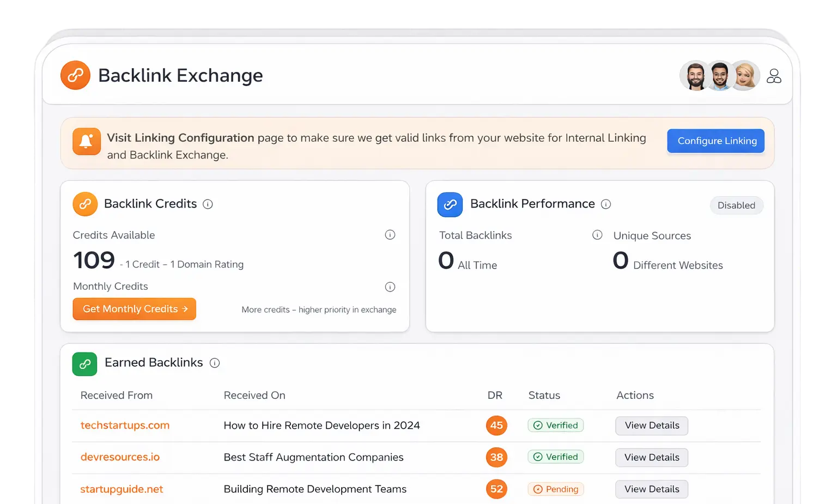
Task: Click the Disabled status badge
Action: pyautogui.click(x=736, y=205)
